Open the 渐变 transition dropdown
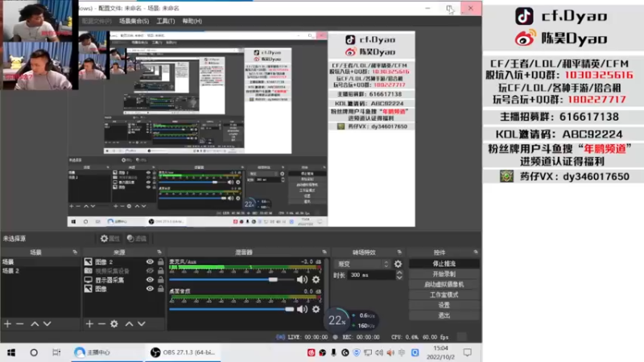Viewport: 644px width, 362px height. [362, 265]
